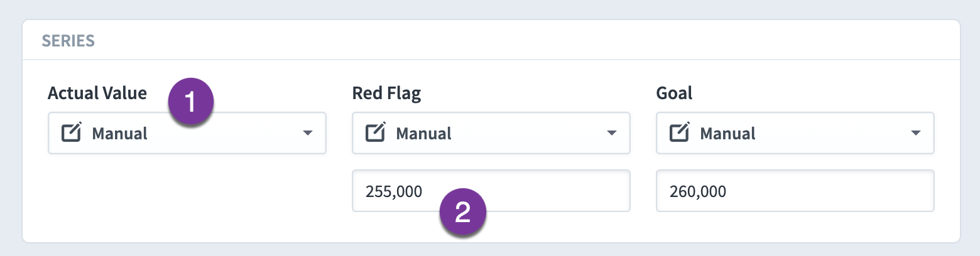Image resolution: width=980 pixels, height=256 pixels.
Task: Expand the Goal dropdown arrow
Action: point(915,133)
